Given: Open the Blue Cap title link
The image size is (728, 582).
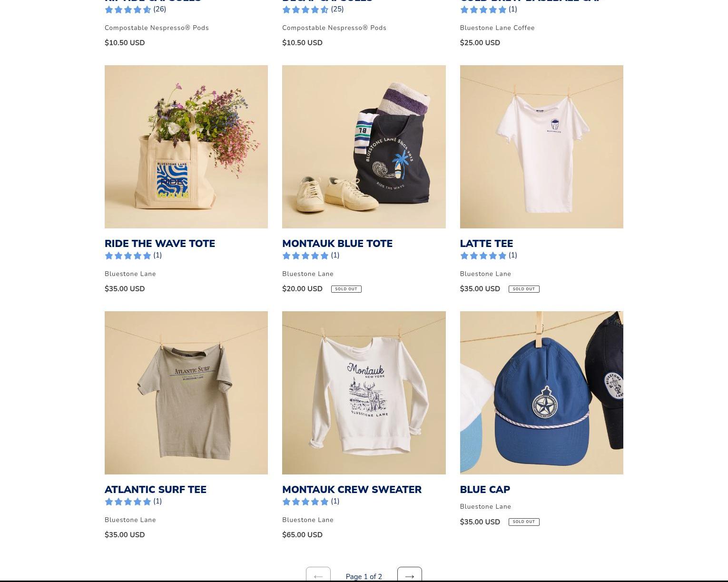Looking at the screenshot, I should click(485, 490).
